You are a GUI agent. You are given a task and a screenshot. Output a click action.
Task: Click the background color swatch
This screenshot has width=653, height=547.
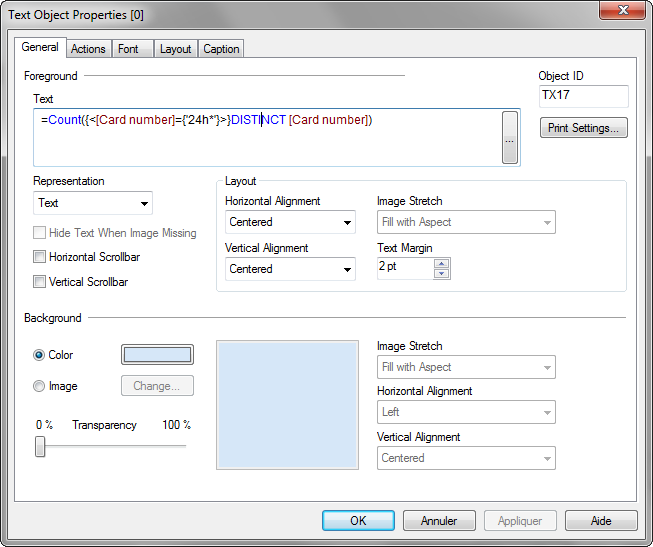tap(157, 355)
